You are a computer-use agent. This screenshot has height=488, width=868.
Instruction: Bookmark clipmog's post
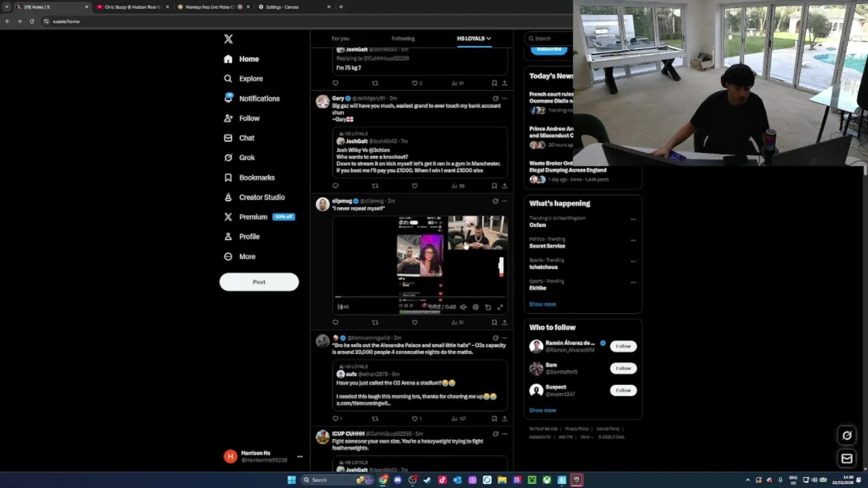494,323
